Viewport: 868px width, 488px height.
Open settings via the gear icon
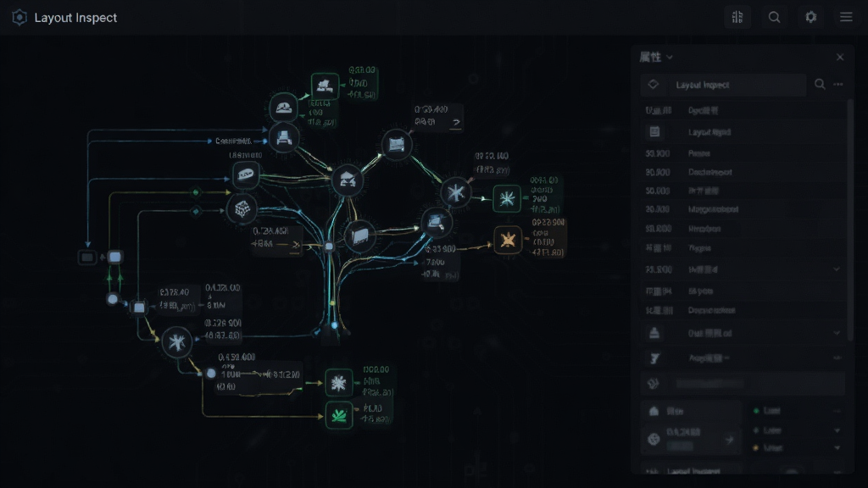(811, 17)
